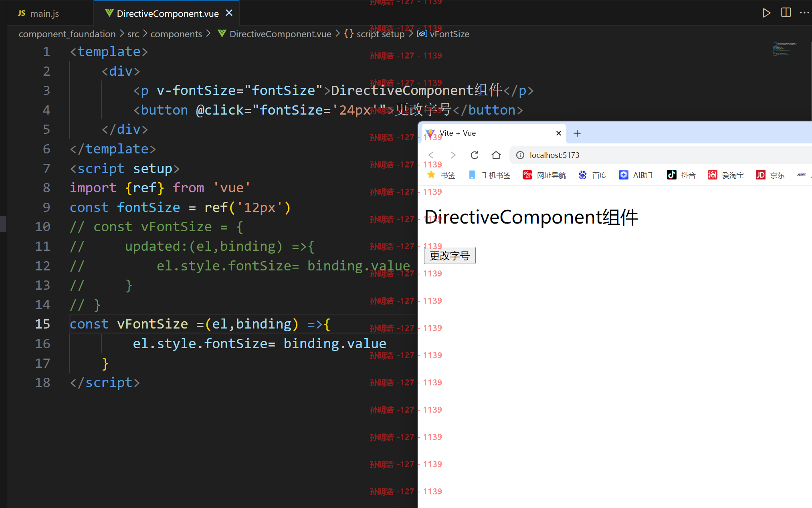The image size is (812, 508).
Task: Open the 爱淘宝 bookmark
Action: pos(726,175)
